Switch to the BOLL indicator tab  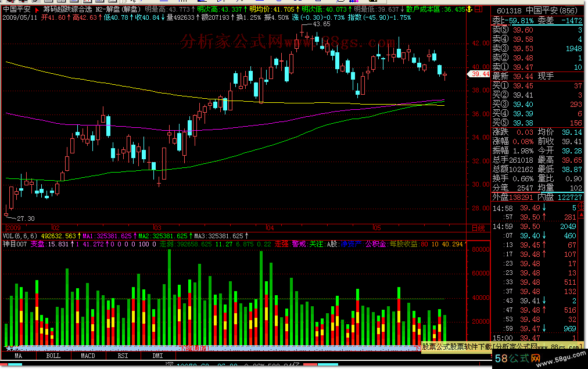click(53, 356)
